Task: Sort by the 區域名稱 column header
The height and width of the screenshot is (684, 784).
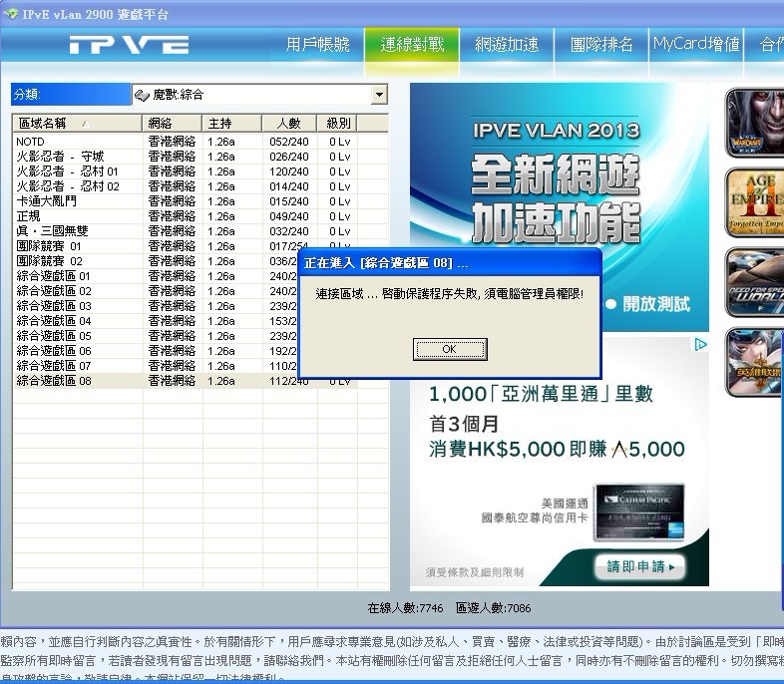Action: click(x=77, y=123)
